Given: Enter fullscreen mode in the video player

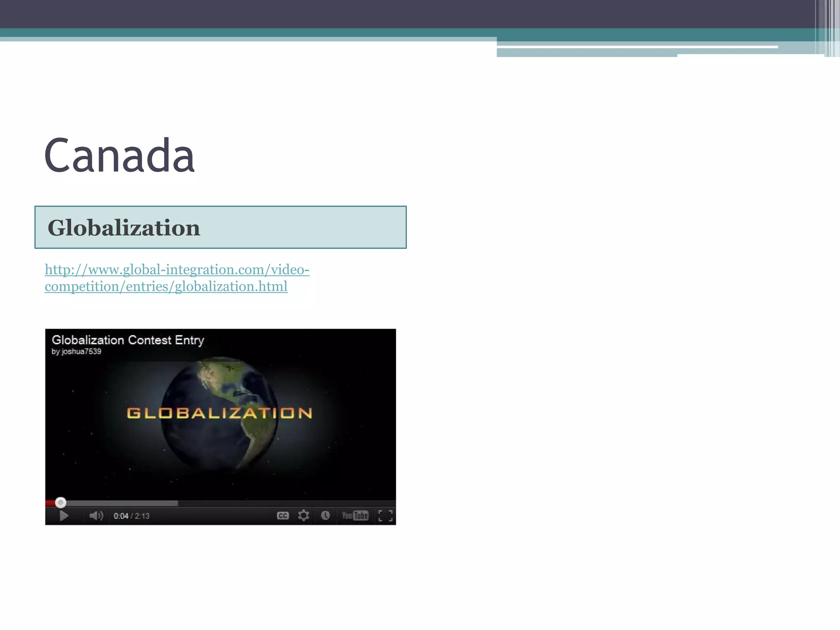Looking at the screenshot, I should [385, 516].
